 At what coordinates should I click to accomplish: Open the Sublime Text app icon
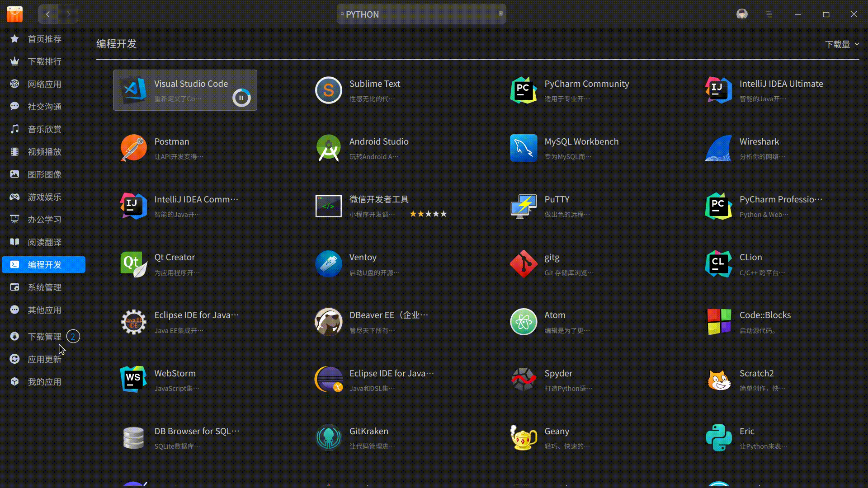[329, 90]
